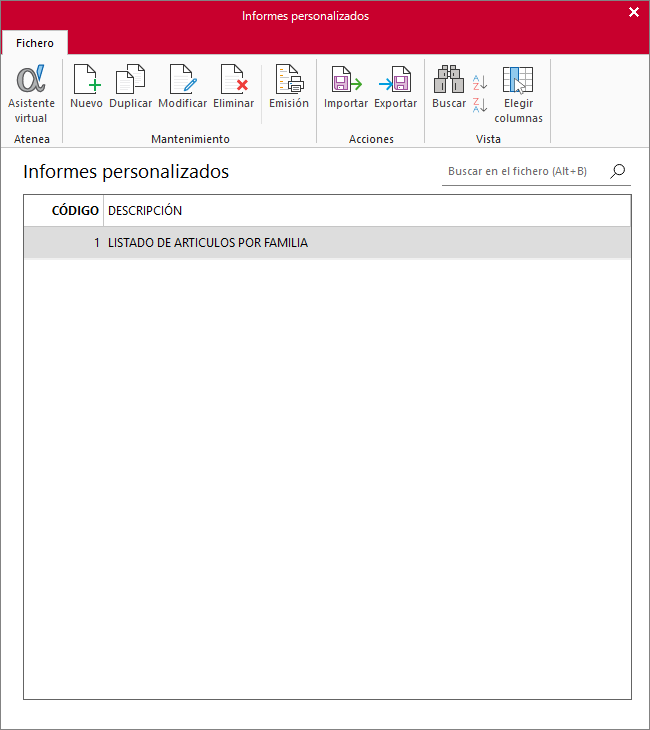The height and width of the screenshot is (730, 650).
Task: Sort ascending with the A-Z icon
Action: (x=480, y=82)
